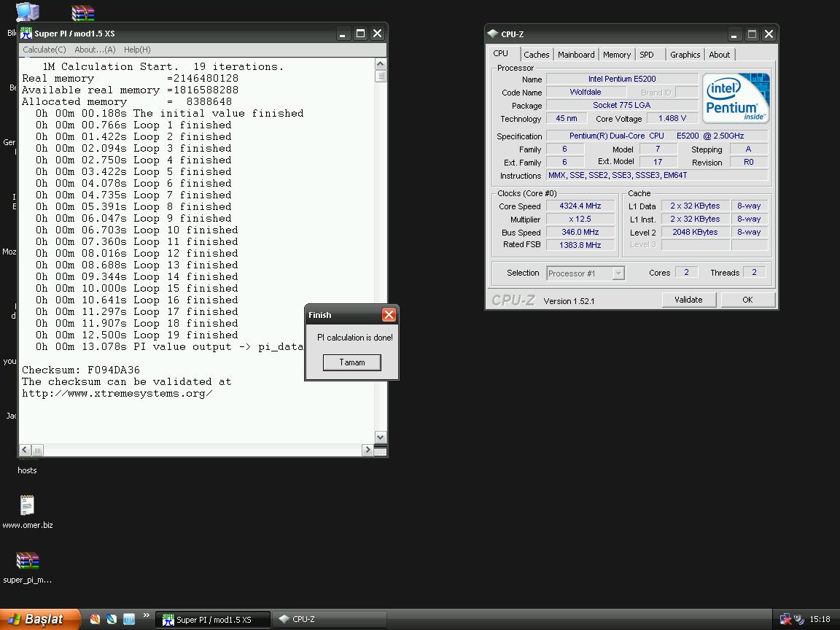Click the 1.488 V core voltage value

point(672,118)
